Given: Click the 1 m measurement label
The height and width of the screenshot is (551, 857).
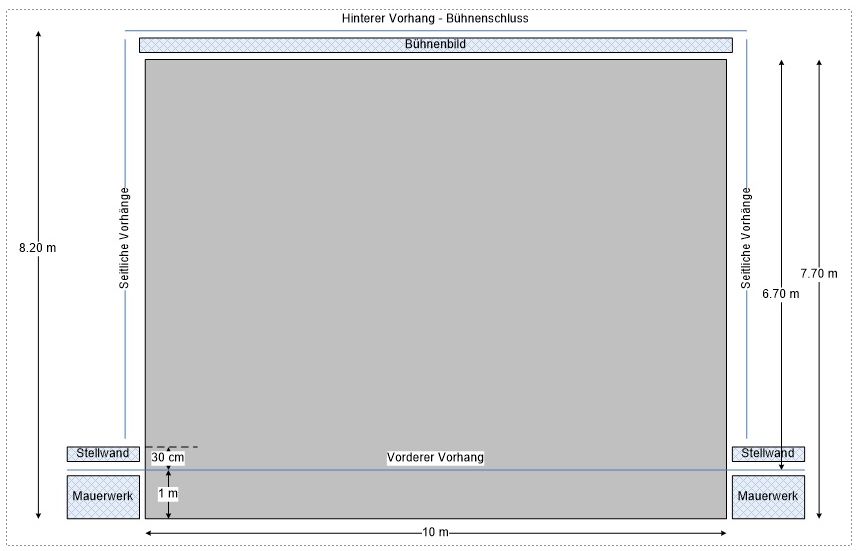Looking at the screenshot, I should (168, 494).
